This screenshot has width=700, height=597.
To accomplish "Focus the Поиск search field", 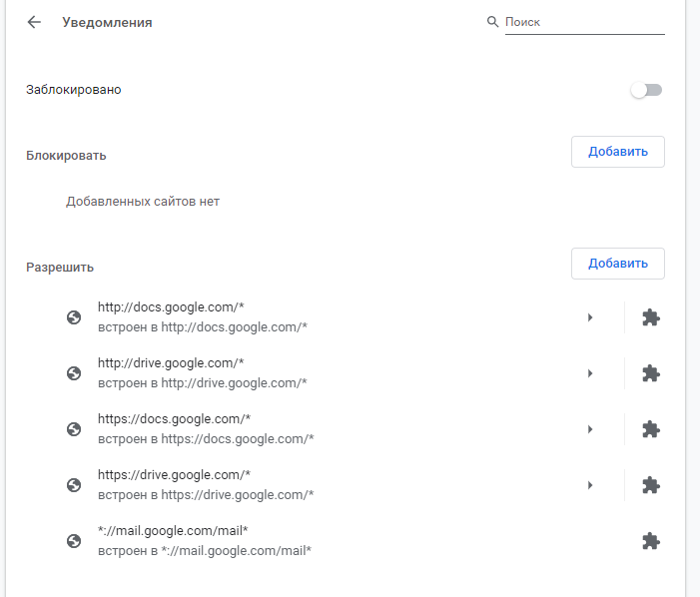I will 583,21.
